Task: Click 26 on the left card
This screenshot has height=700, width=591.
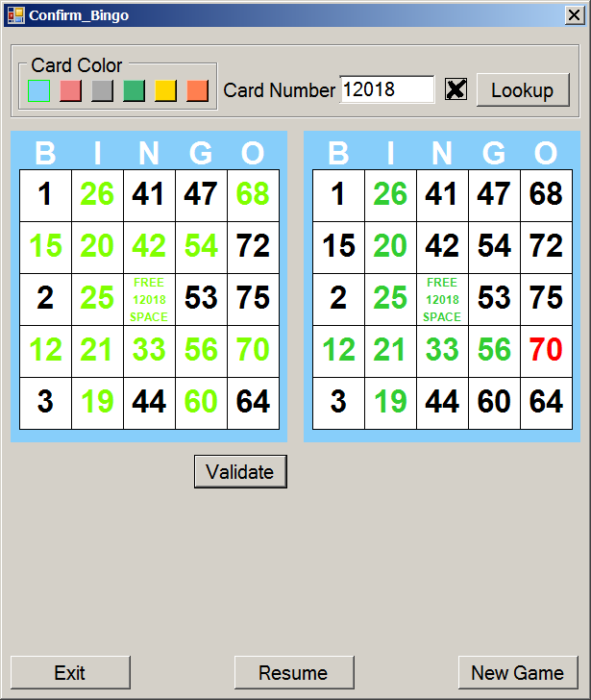Action: click(97, 195)
